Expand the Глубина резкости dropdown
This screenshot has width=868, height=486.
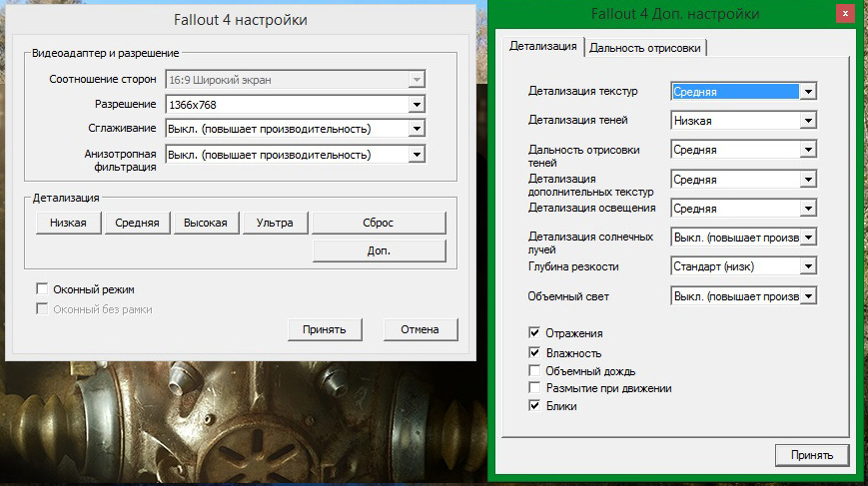tap(743, 266)
